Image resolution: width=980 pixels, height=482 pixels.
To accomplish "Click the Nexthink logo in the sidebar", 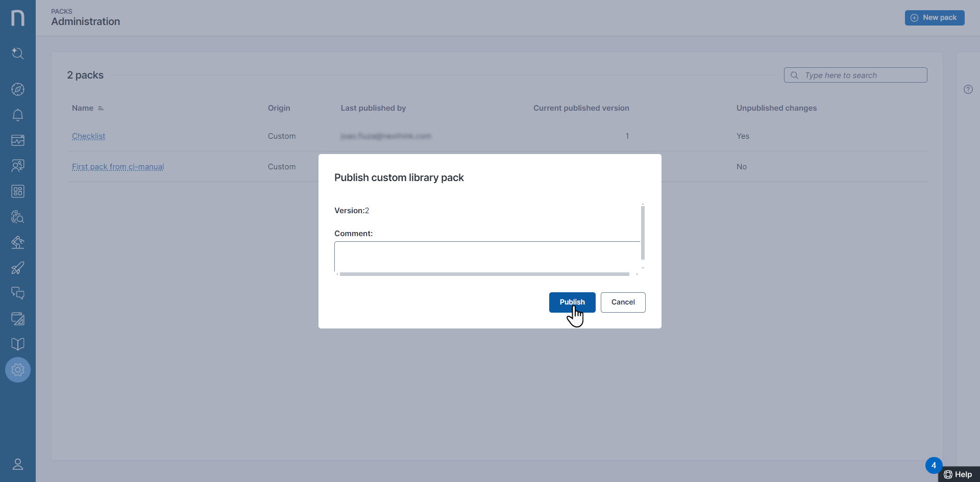I will [18, 18].
